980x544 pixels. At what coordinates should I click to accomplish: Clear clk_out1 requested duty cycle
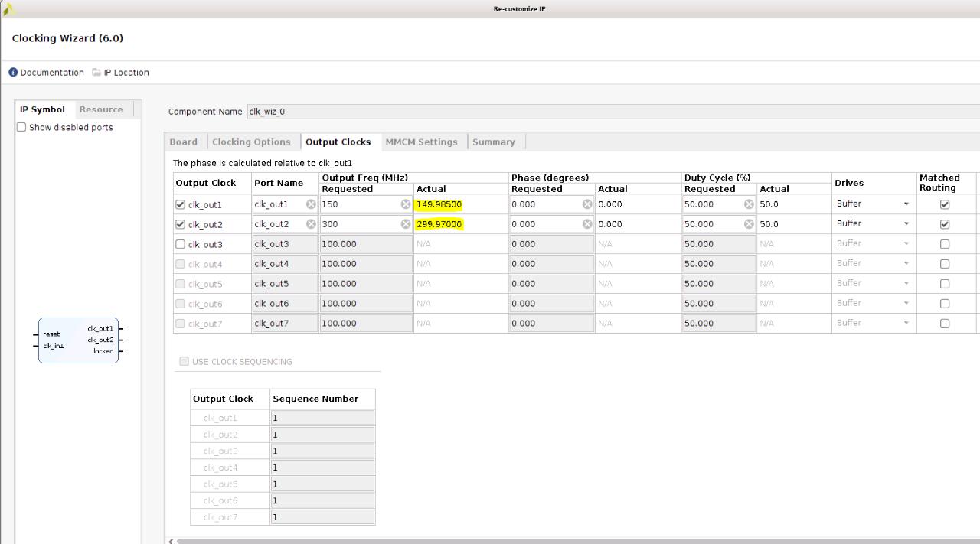[x=749, y=204]
